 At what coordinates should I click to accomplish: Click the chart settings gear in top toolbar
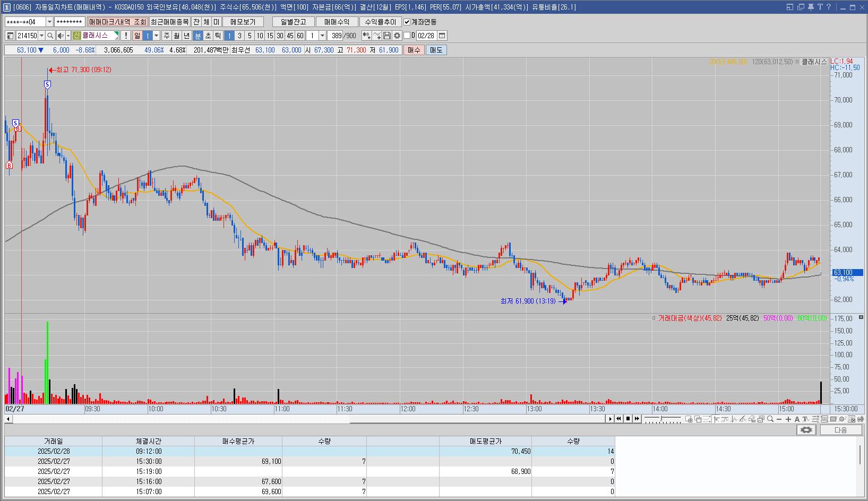(397, 36)
